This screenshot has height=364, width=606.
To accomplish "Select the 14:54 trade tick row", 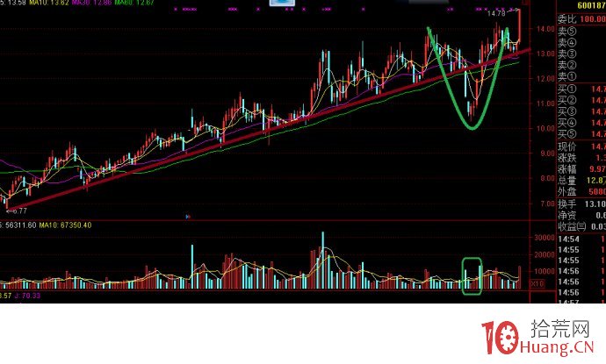I will [x=581, y=239].
